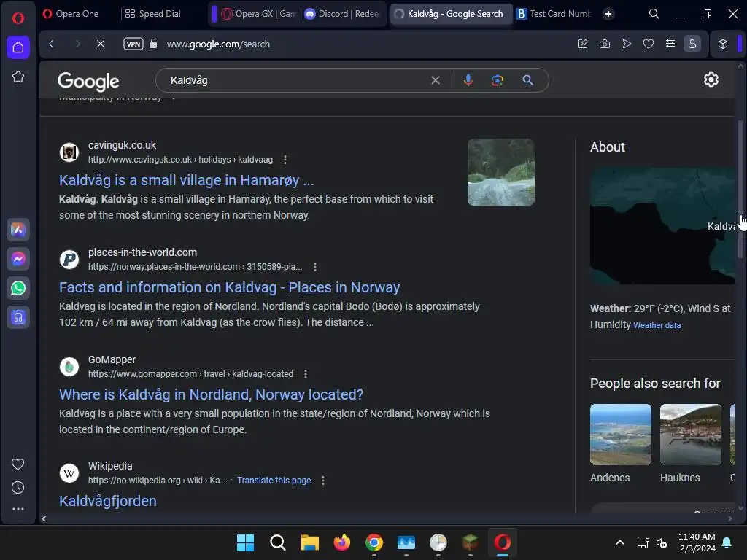
Task: Go to the Google homepage logo
Action: click(88, 81)
